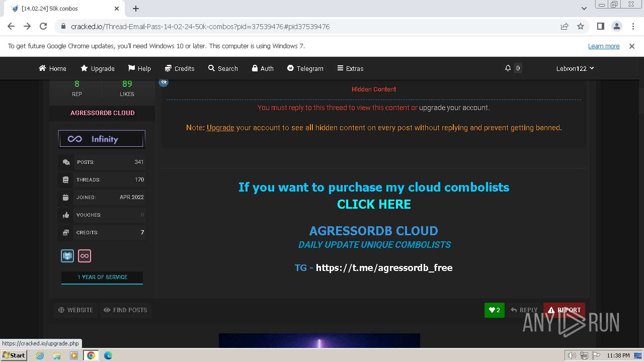Launch Internet Explorer from taskbar
Image resolution: width=644 pixels, height=362 pixels.
click(40, 355)
